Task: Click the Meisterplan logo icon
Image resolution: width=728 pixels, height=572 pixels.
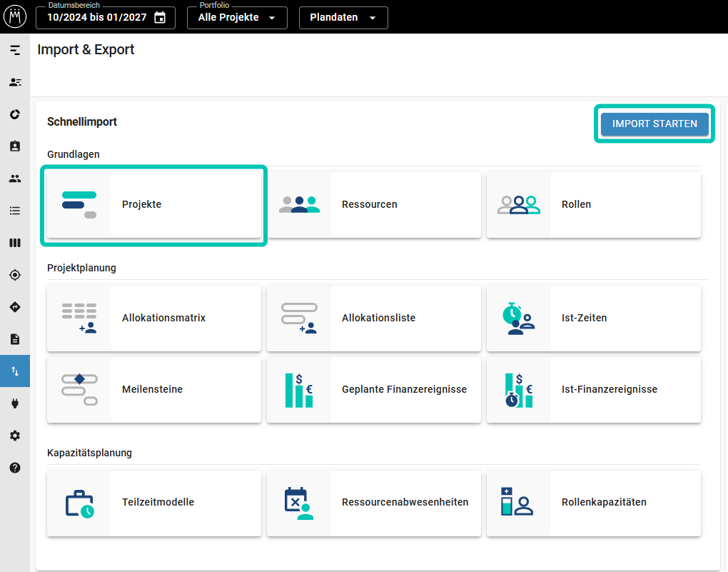Action: point(15,16)
